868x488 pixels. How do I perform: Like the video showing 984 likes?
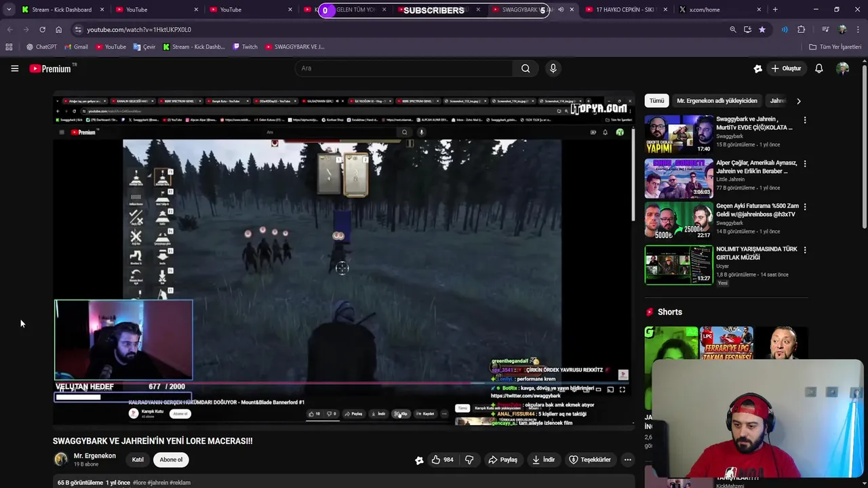pyautogui.click(x=442, y=460)
